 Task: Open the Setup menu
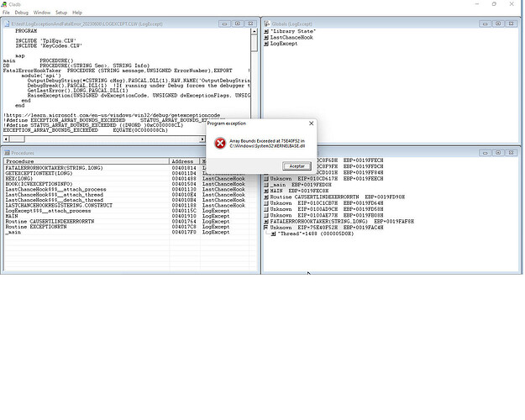[x=61, y=13]
